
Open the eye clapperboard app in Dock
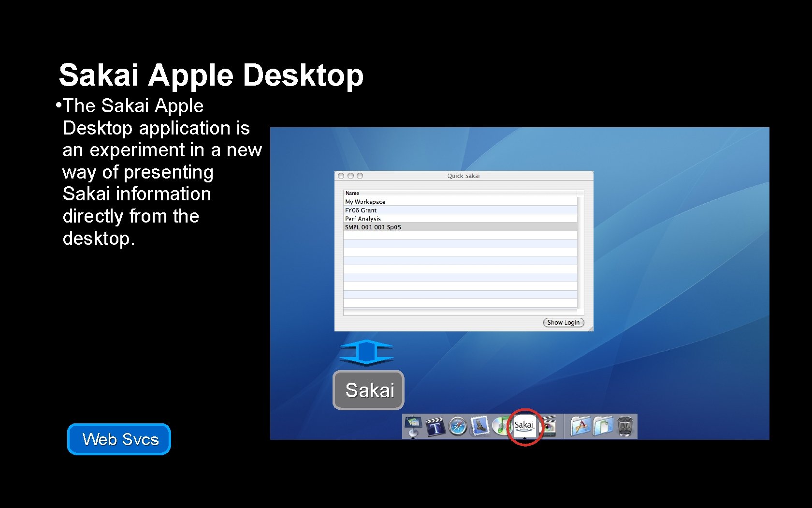[x=550, y=426]
